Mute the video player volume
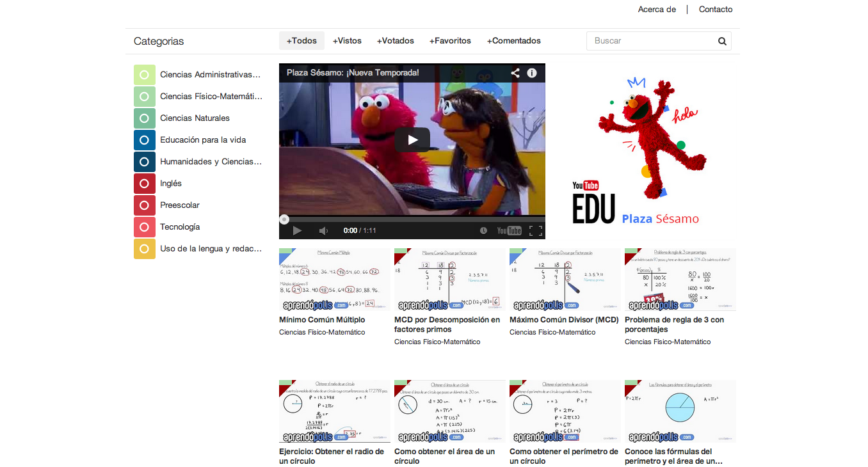This screenshot has width=868, height=467. click(323, 231)
